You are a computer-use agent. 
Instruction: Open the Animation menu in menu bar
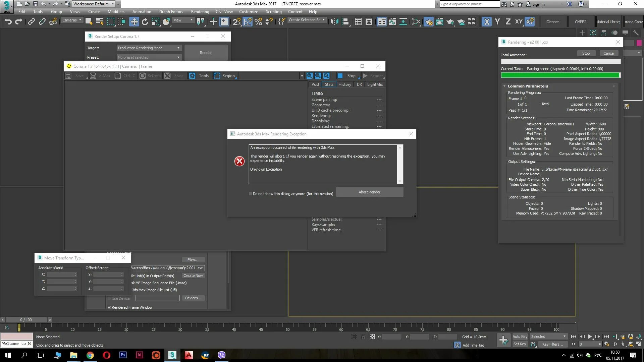(x=142, y=12)
